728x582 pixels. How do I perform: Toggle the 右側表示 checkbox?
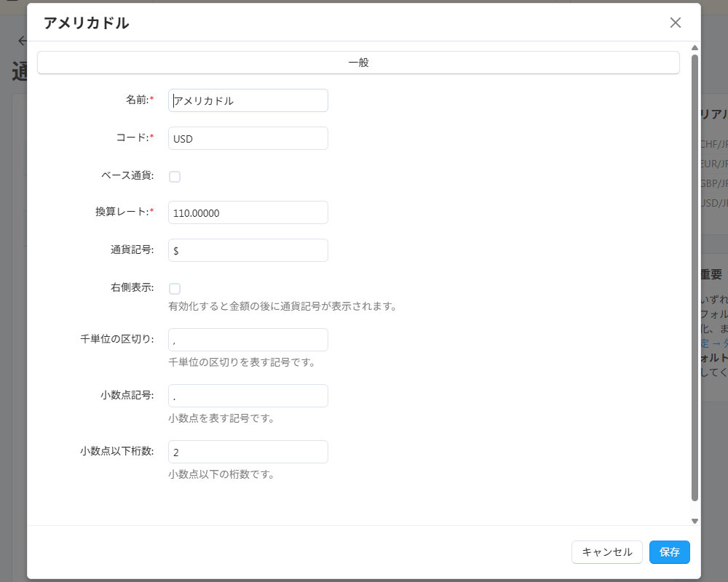point(175,289)
